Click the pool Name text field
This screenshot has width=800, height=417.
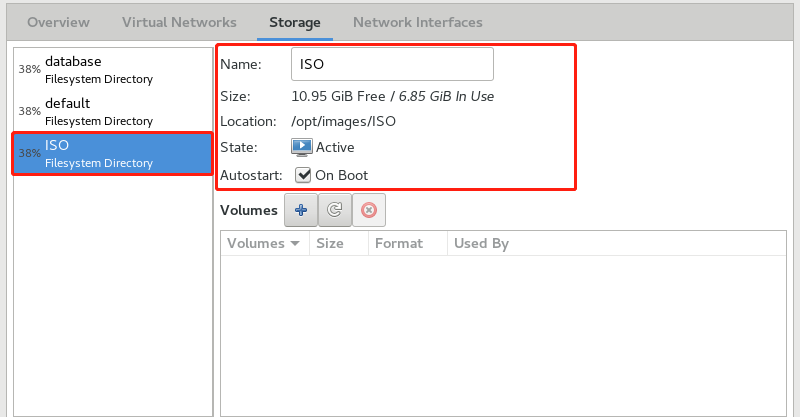coord(392,64)
